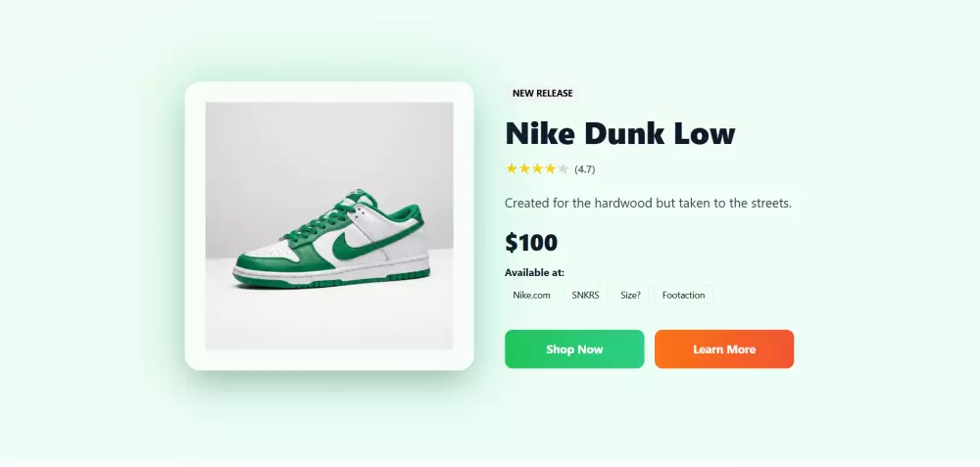Click the third yellow rating star

(x=537, y=168)
